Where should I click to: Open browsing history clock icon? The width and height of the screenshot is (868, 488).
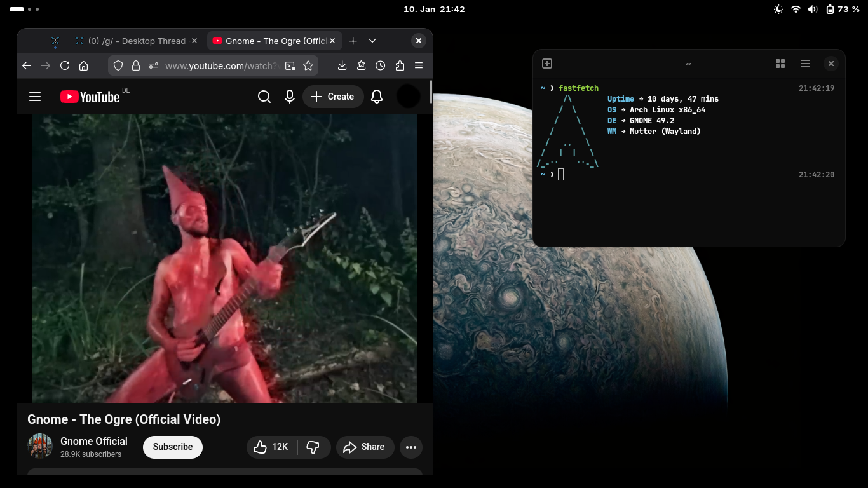[x=380, y=65]
